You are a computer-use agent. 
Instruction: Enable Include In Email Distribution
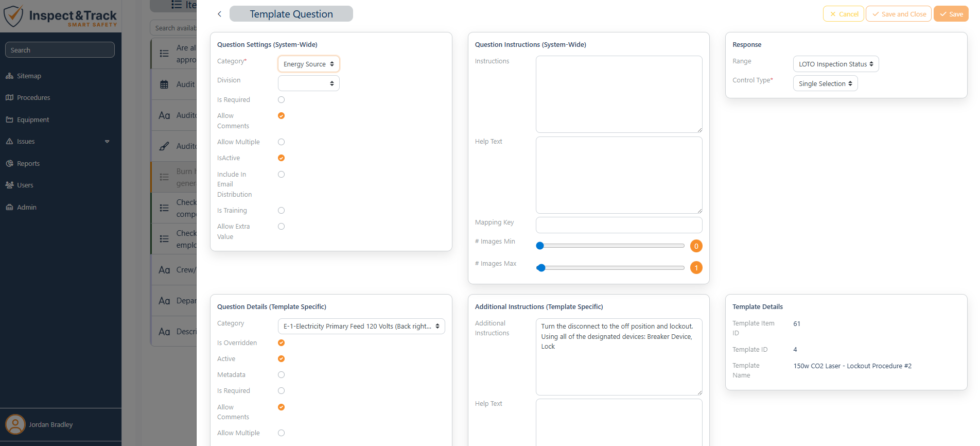(x=281, y=175)
